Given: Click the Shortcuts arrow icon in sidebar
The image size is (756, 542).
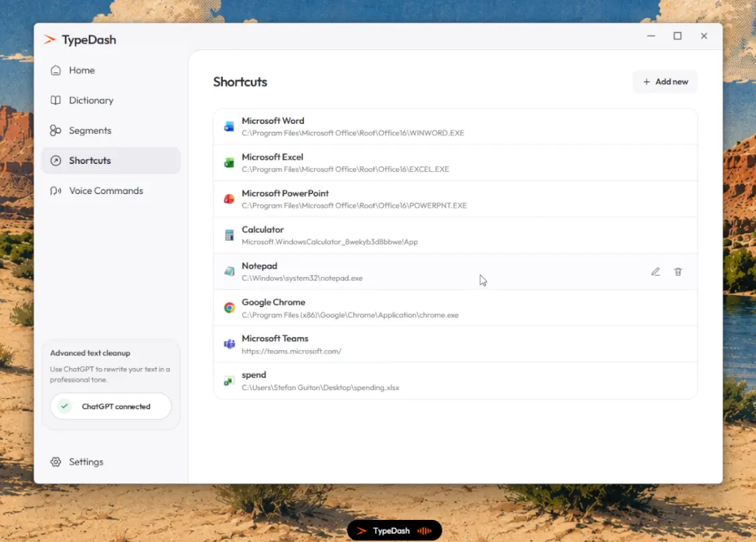Looking at the screenshot, I should click(56, 161).
